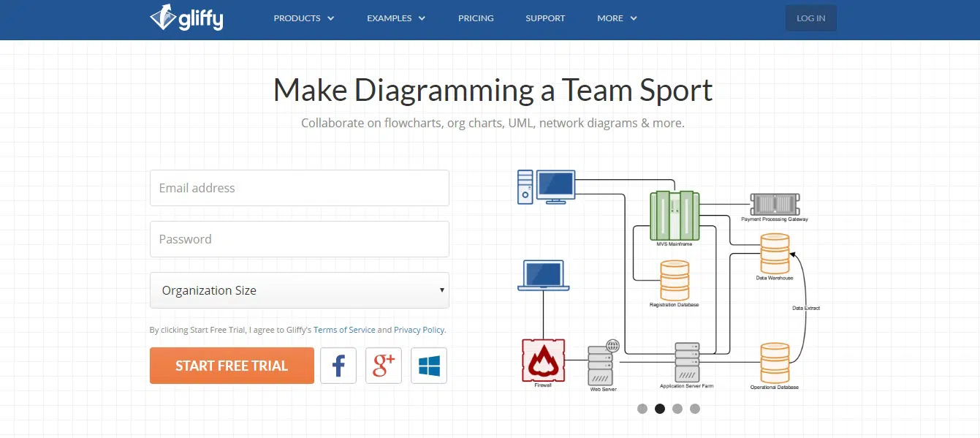Go to the fourth carousel slide dot
This screenshot has height=438, width=980.
tap(695, 409)
